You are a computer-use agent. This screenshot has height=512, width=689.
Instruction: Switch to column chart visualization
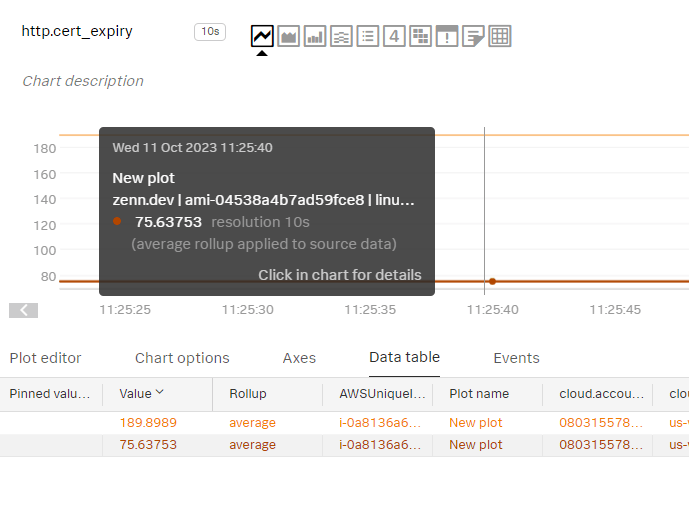pyautogui.click(x=315, y=36)
